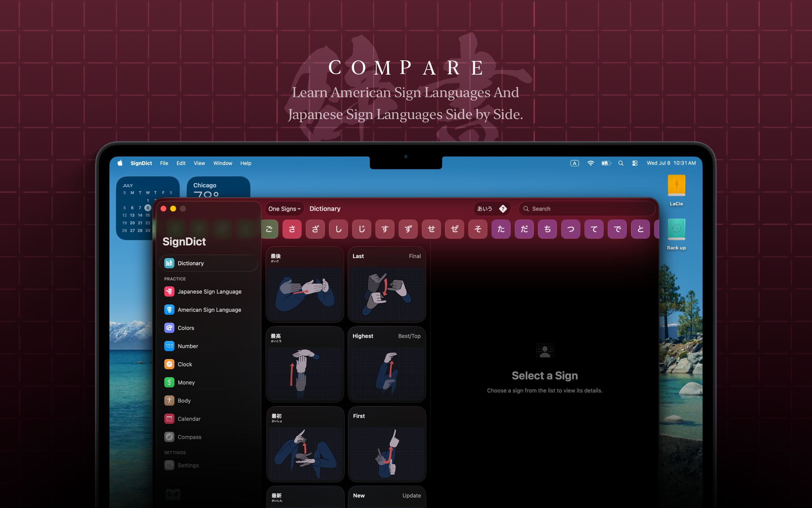812x508 pixels.
Task: Open the Help menu
Action: point(246,163)
